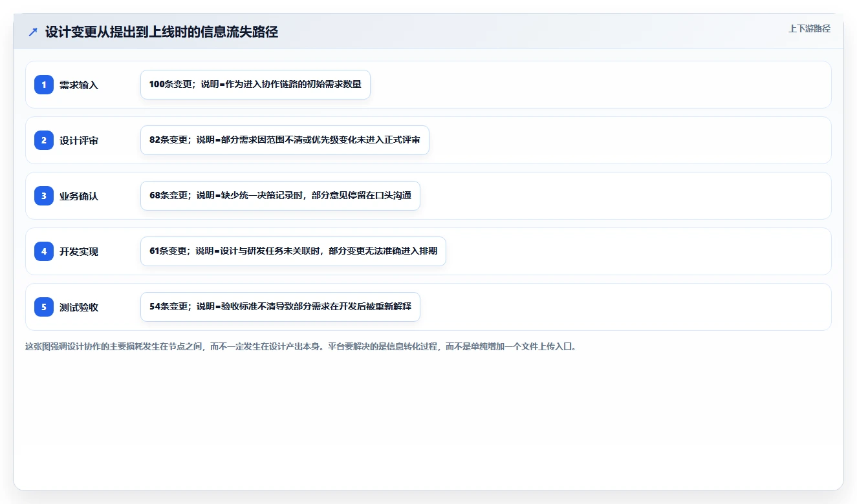Viewport: 857px width, 504px height.
Task: Select step badge number 2
Action: [x=44, y=140]
